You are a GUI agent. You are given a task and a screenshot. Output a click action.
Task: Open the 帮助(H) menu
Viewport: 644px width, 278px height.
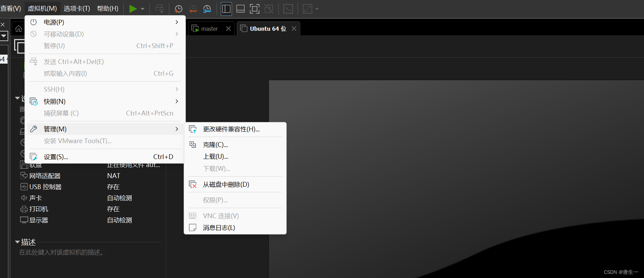click(107, 8)
